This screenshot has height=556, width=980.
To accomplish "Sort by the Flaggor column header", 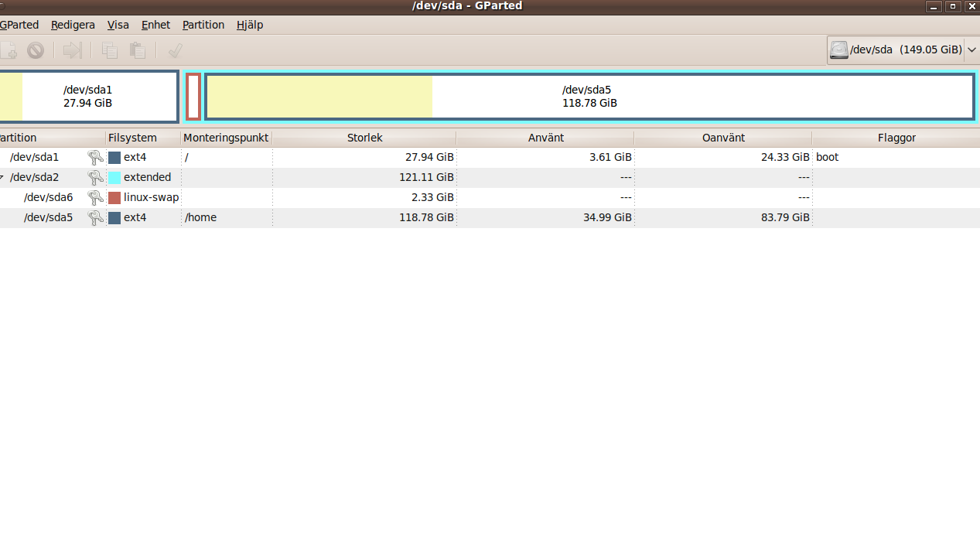I will (x=896, y=138).
